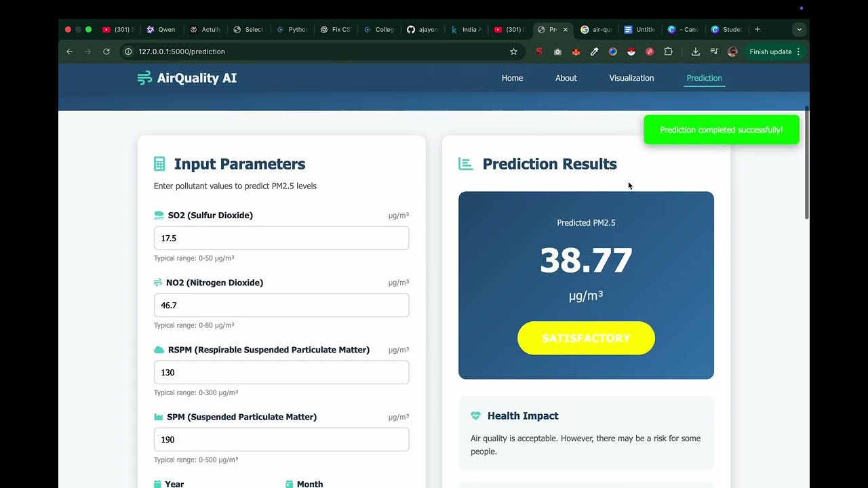Click the AirQuality AI wind logo icon
The height and width of the screenshot is (488, 868).
point(144,78)
